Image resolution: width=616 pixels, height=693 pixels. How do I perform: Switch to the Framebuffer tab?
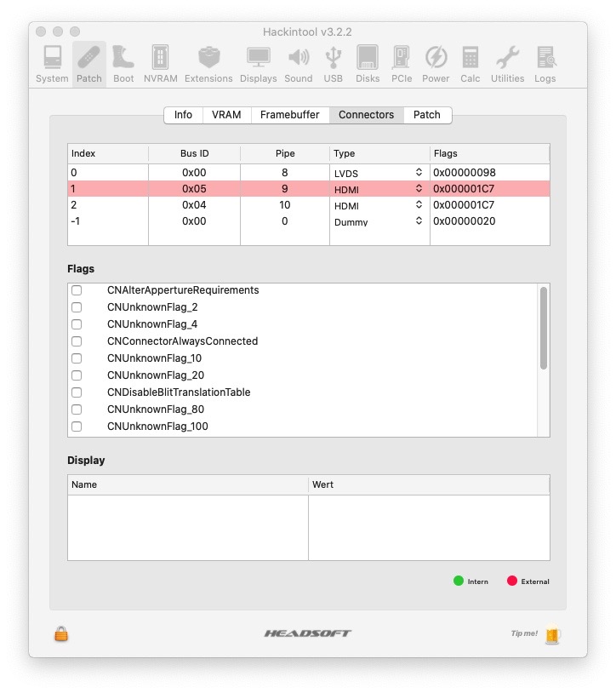(x=289, y=115)
